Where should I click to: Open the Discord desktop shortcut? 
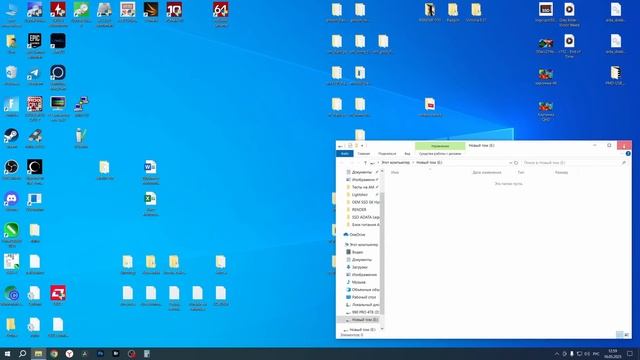click(11, 201)
